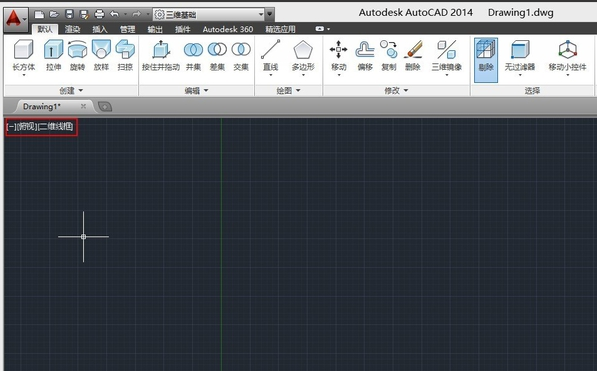Select the 旋转 (Revolve) tool
Image resolution: width=597 pixels, height=371 pixels.
[x=77, y=55]
